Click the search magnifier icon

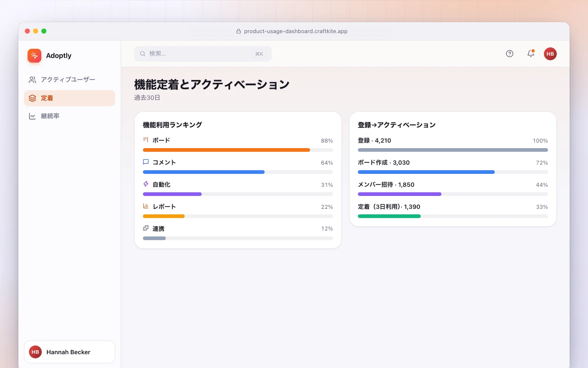[143, 54]
